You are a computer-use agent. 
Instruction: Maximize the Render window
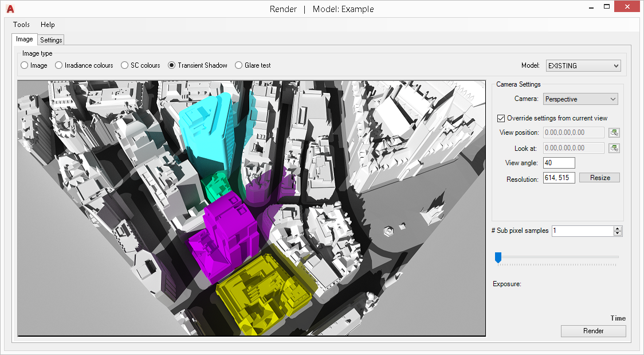[606, 7]
